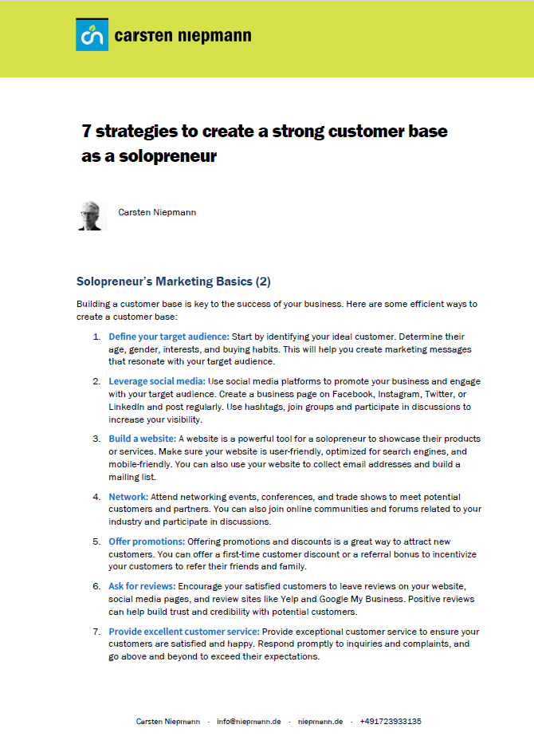Click the Leverage social media heading

pyautogui.click(x=157, y=381)
